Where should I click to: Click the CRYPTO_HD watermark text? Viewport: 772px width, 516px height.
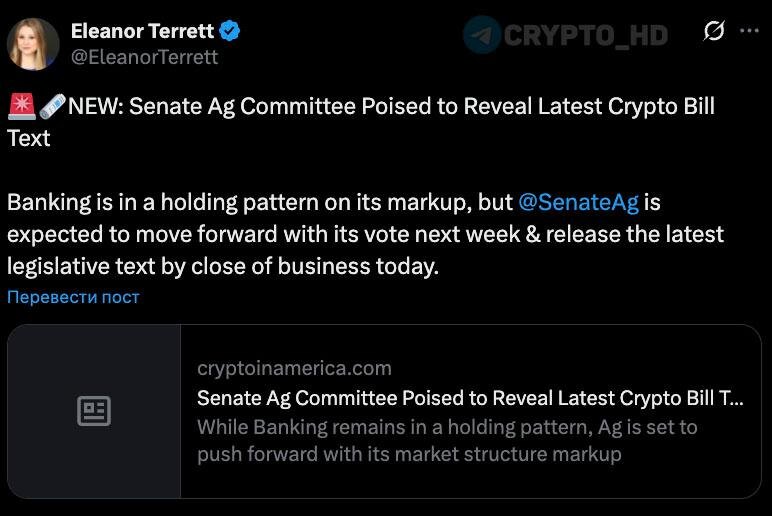586,35
